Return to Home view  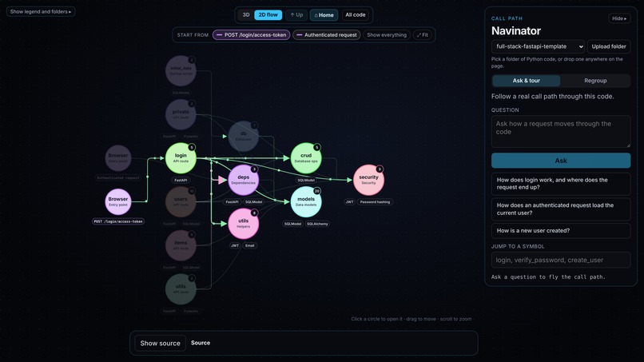coord(324,15)
